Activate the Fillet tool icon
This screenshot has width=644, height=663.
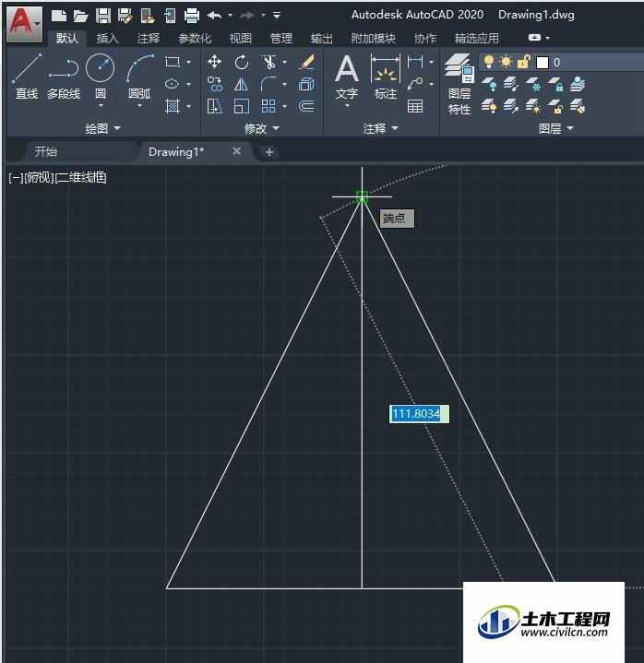(268, 84)
